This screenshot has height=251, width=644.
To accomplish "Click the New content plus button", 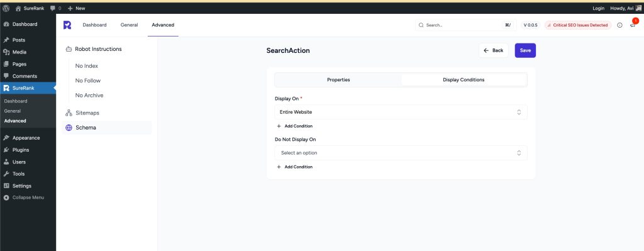I will point(76,8).
